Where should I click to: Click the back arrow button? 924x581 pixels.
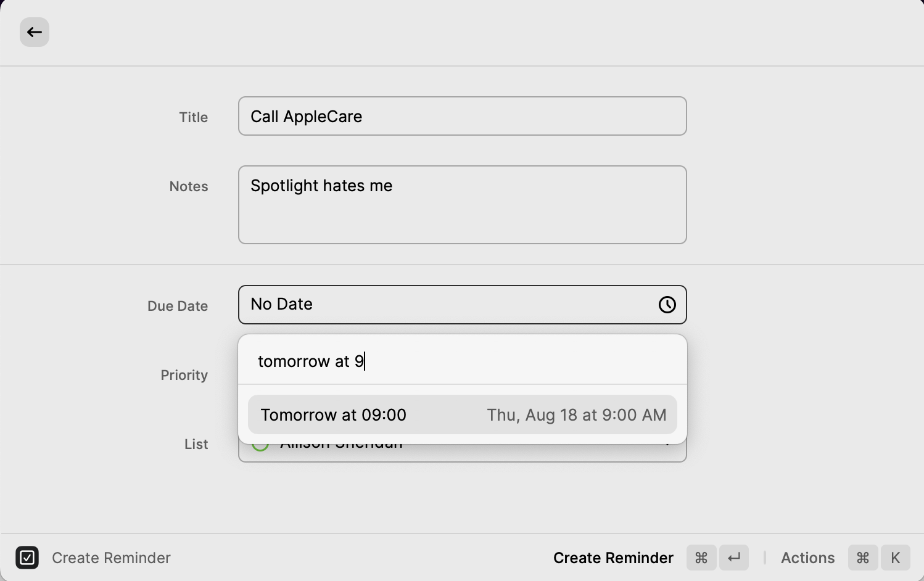[x=35, y=32]
